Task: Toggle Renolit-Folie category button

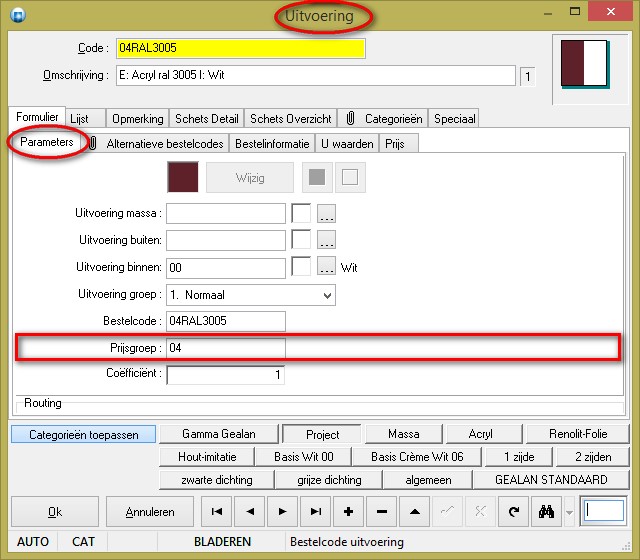Action: pos(578,434)
